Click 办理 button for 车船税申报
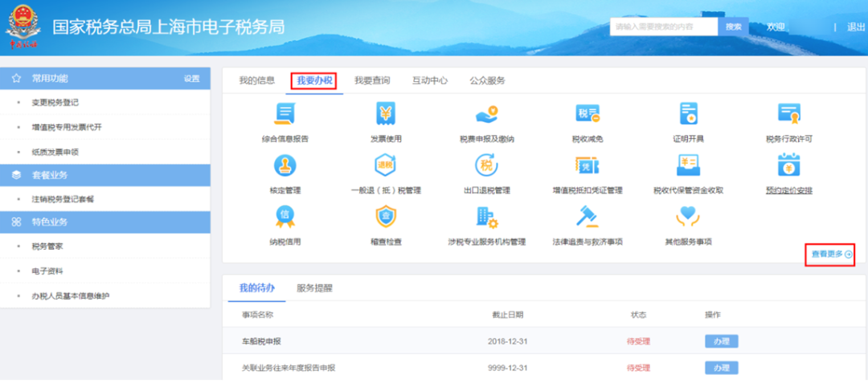The width and height of the screenshot is (868, 383). [721, 341]
